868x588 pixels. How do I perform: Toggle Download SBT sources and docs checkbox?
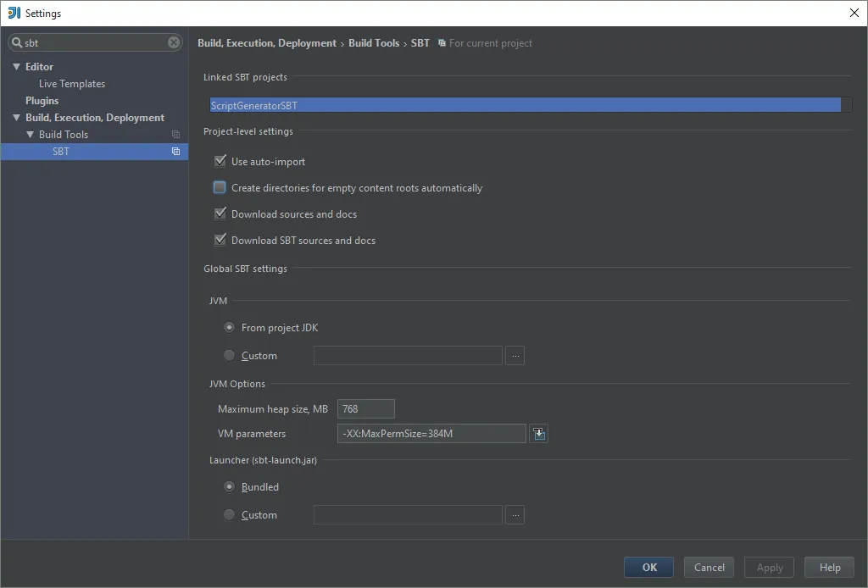[x=220, y=240]
